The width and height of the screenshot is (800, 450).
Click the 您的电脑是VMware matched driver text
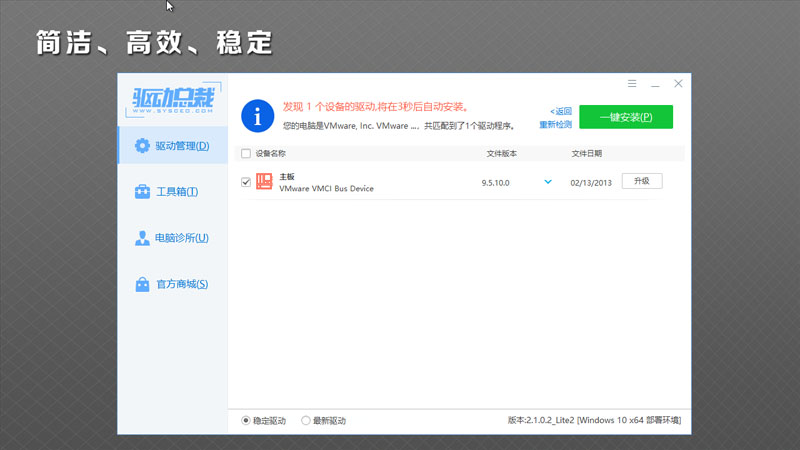pos(399,126)
